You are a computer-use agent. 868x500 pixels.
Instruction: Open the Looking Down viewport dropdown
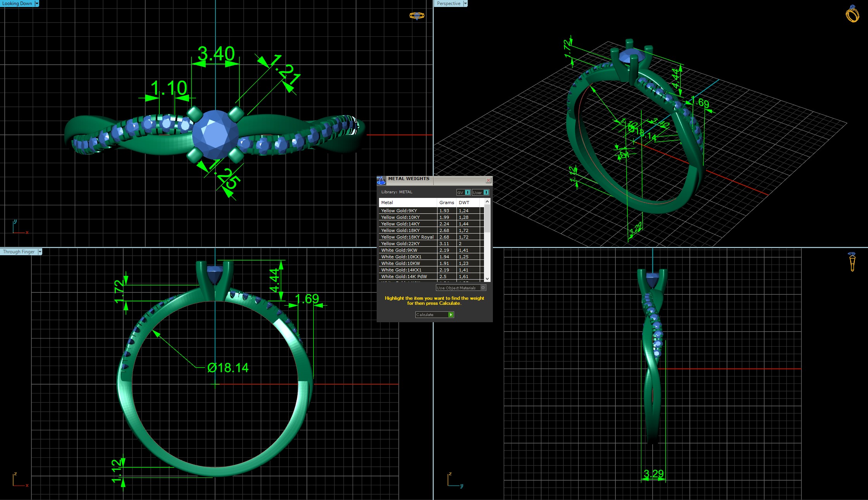tap(37, 3)
